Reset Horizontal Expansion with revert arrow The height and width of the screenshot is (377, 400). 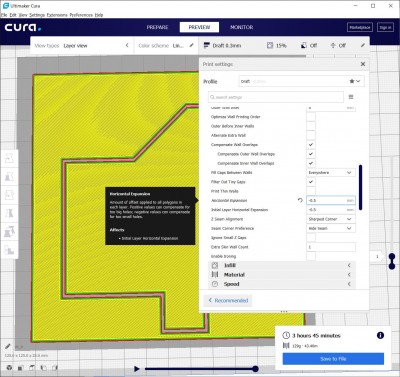[300, 200]
